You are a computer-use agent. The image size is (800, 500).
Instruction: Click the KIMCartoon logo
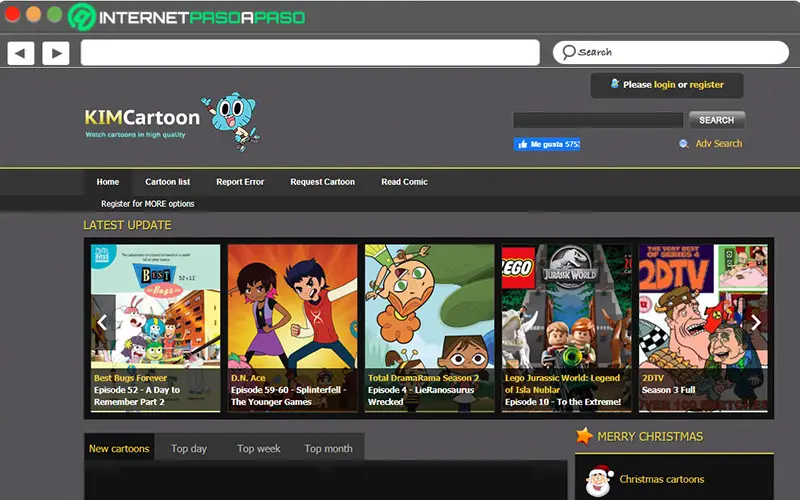[x=142, y=118]
